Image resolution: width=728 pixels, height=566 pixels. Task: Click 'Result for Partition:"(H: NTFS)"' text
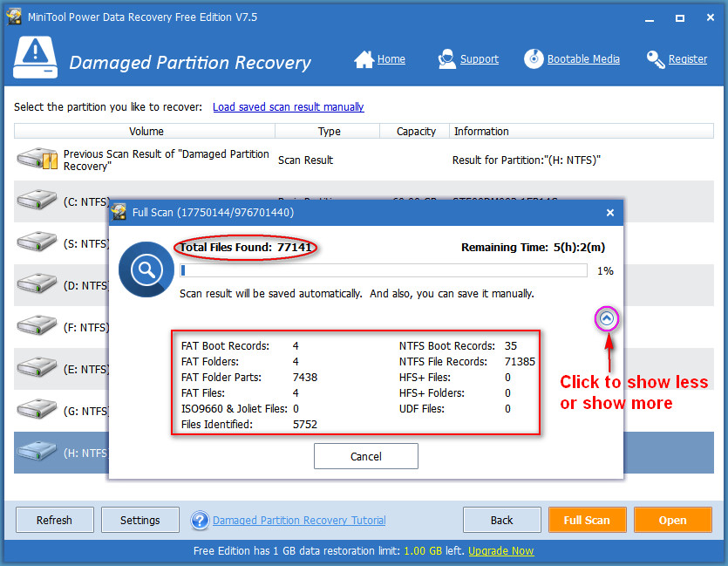[x=527, y=160]
